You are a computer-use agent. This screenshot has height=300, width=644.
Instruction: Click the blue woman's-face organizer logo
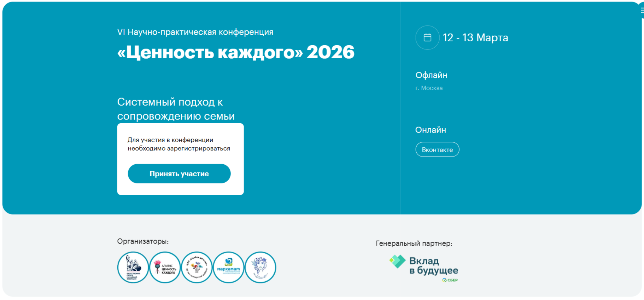pos(260,267)
